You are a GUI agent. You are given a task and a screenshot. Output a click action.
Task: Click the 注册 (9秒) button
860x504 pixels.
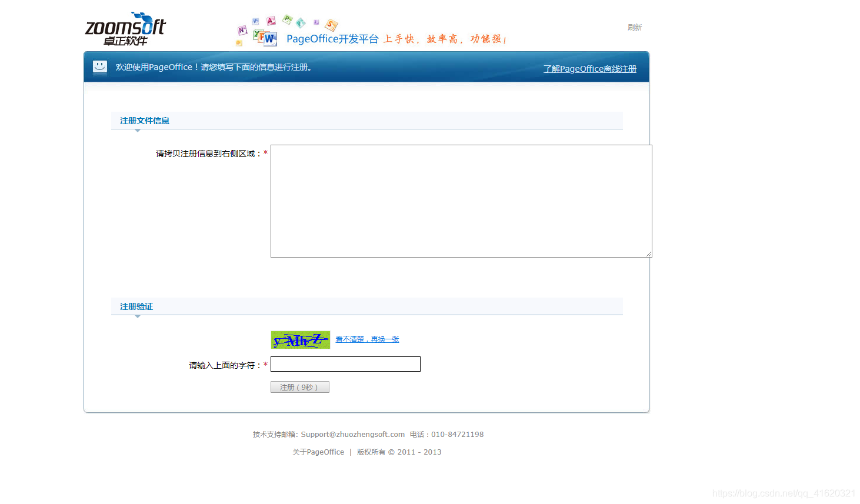(300, 387)
